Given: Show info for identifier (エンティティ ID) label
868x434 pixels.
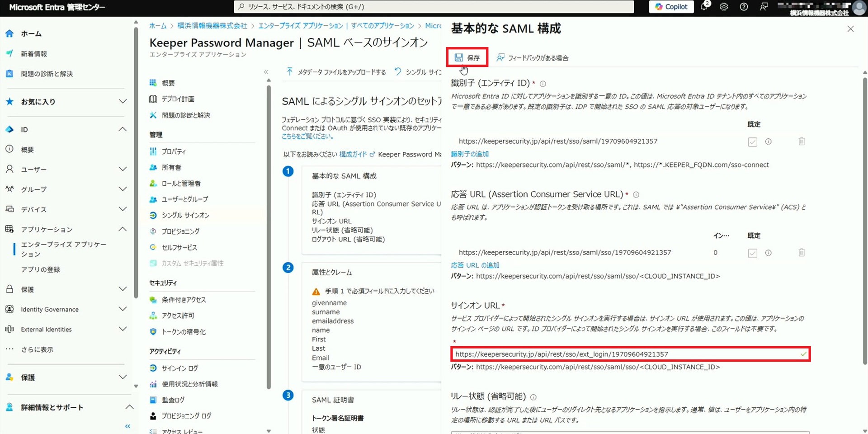Looking at the screenshot, I should click(x=543, y=84).
